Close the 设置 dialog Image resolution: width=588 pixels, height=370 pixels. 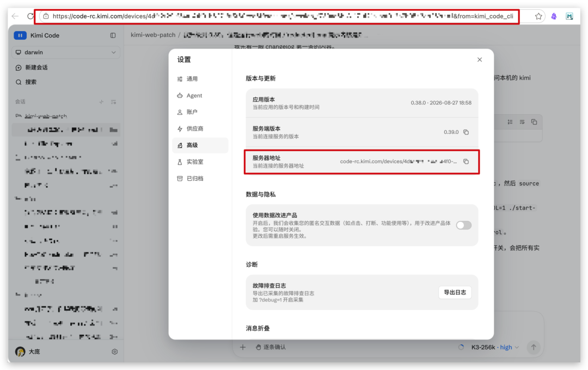pyautogui.click(x=480, y=60)
